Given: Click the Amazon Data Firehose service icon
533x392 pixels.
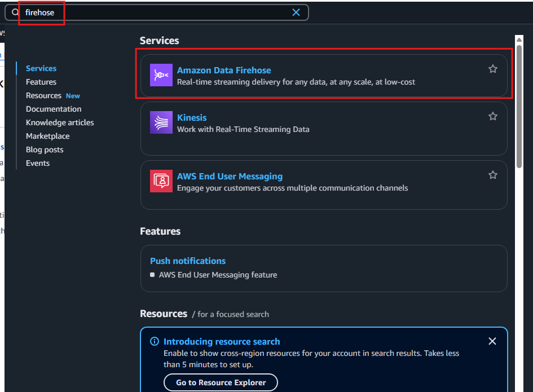Looking at the screenshot, I should click(x=161, y=75).
